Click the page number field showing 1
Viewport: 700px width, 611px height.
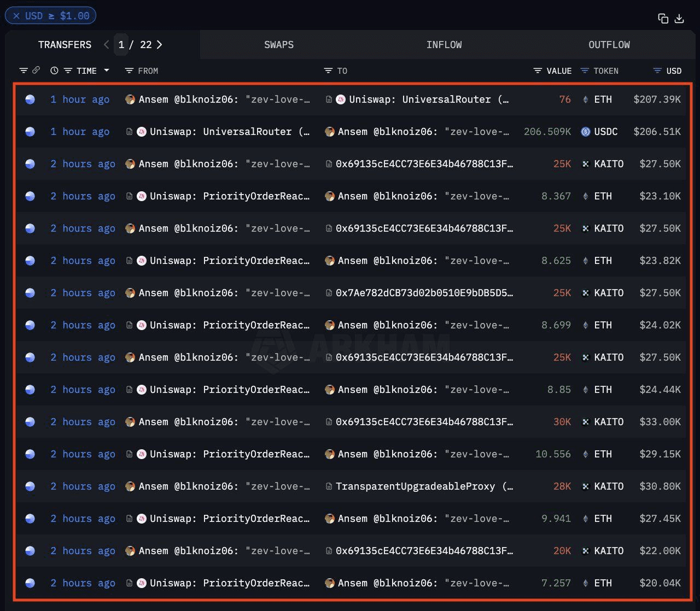tap(121, 45)
